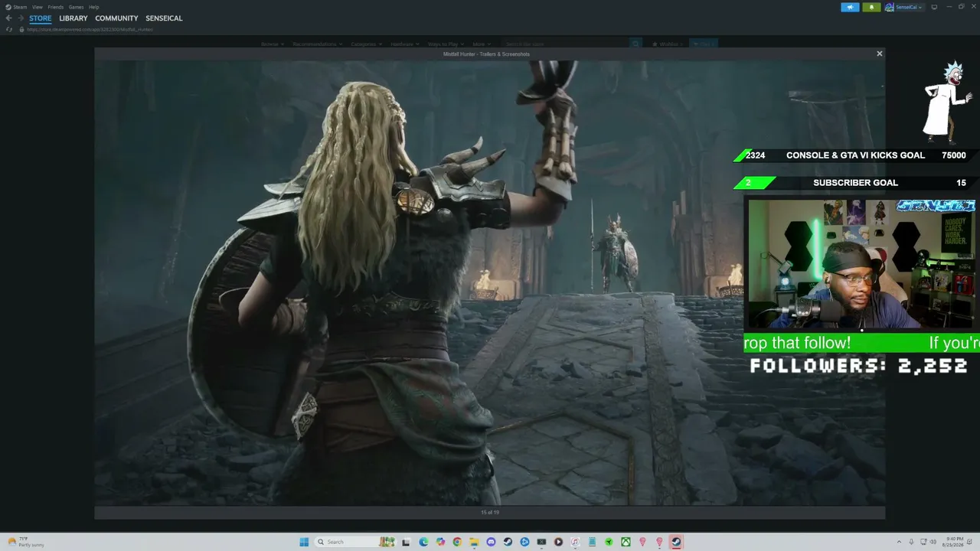Launch Google Chrome from the taskbar

(x=457, y=542)
